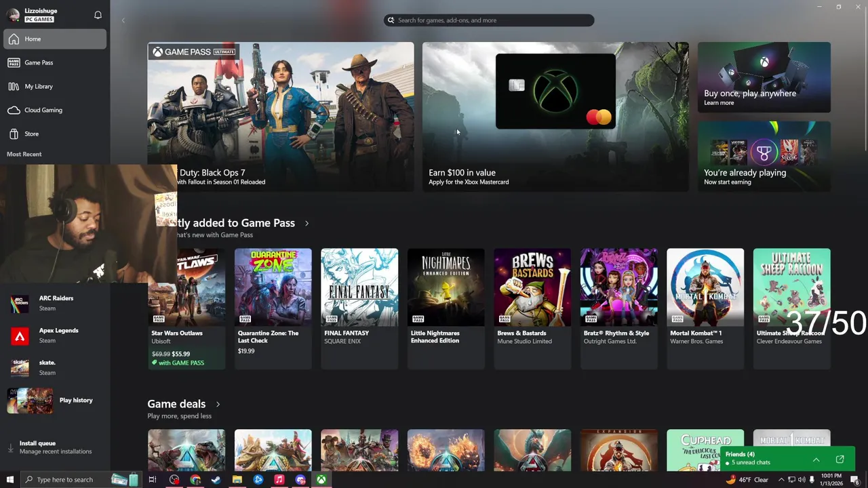Open My Library in the sidebar
The width and height of the screenshot is (868, 488).
55,86
